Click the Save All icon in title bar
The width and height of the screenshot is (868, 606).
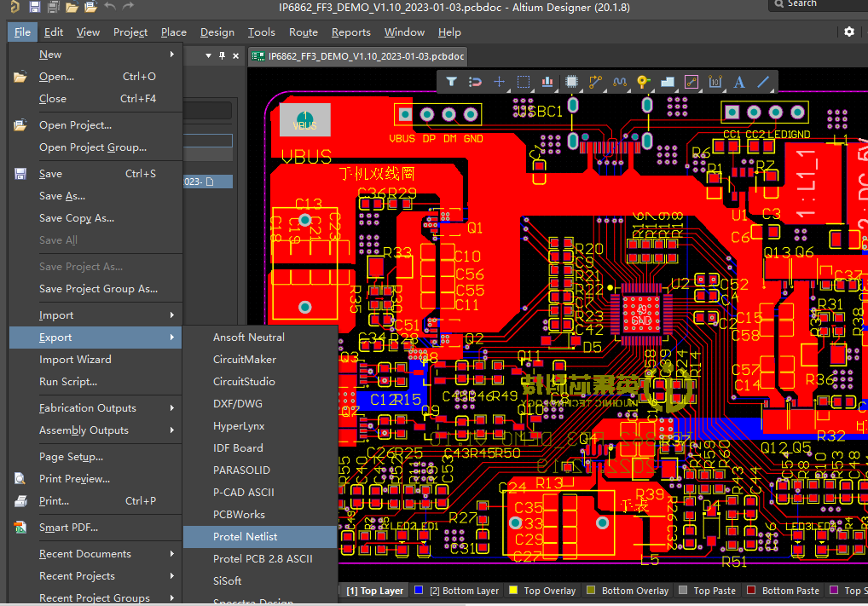click(54, 7)
